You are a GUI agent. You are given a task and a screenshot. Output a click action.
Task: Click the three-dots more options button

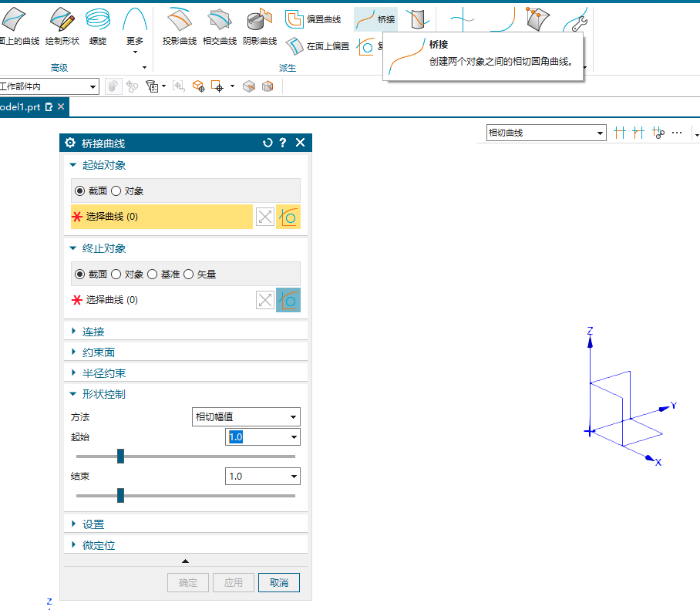click(677, 133)
